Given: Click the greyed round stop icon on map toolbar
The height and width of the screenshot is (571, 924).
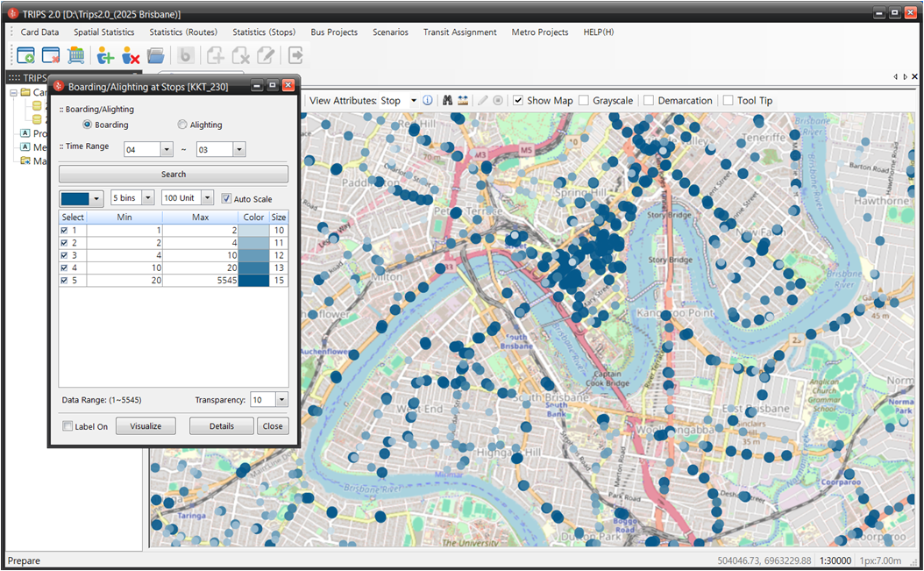Looking at the screenshot, I should point(498,100).
